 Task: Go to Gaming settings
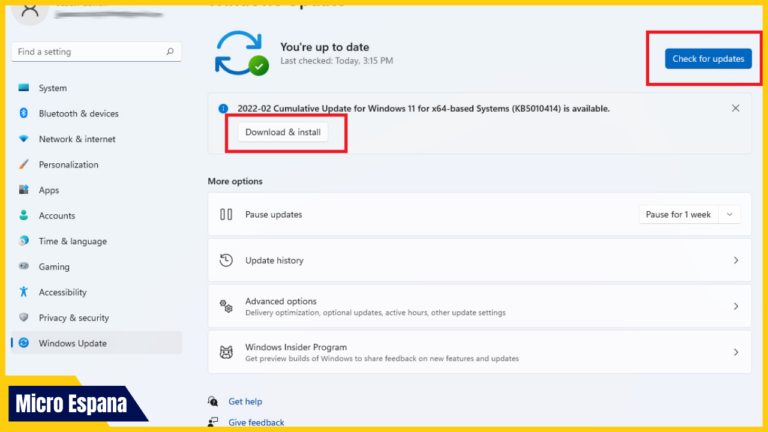(96, 266)
